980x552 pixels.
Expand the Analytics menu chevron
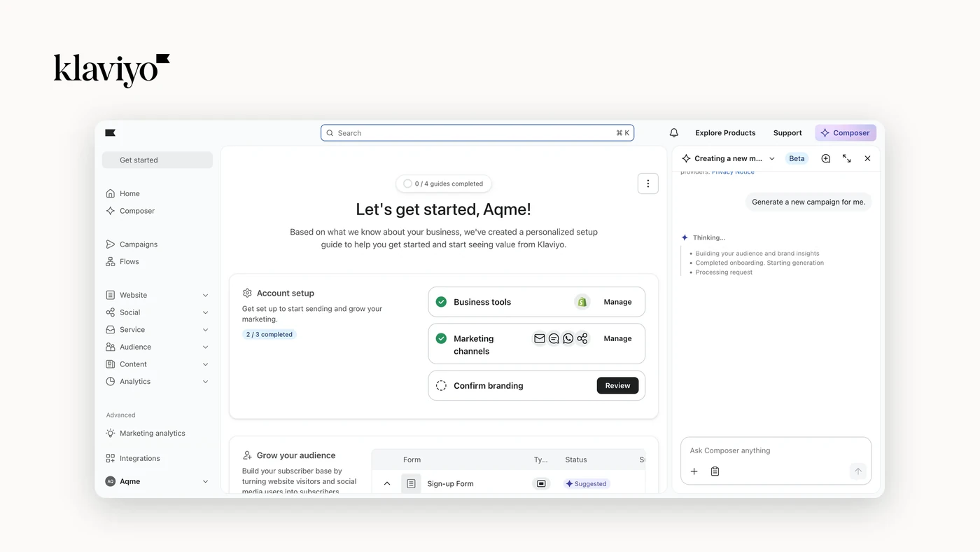206,382
